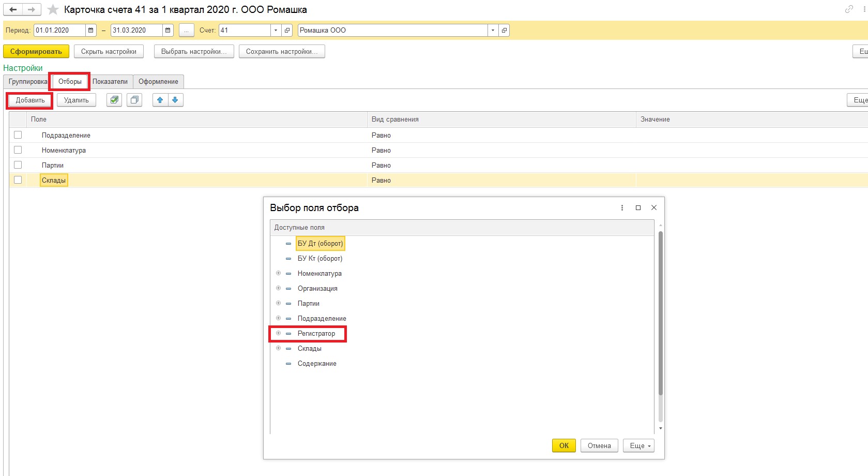Screen dimensions: 868x476
Task: Expand Организация in available fields
Action: click(x=278, y=288)
